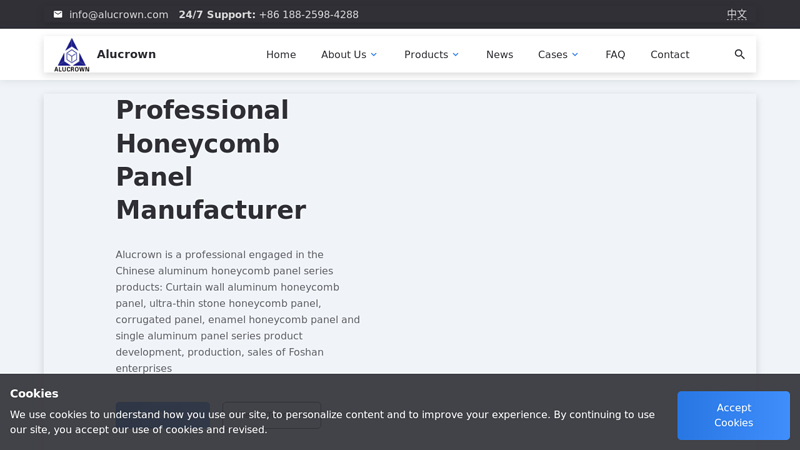This screenshot has width=800, height=450.
Task: Click the 24/7 Support label
Action: tap(217, 15)
